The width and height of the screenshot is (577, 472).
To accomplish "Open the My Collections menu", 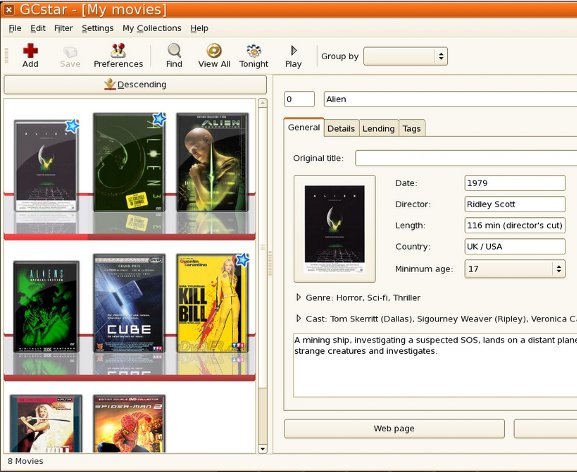I will [152, 28].
